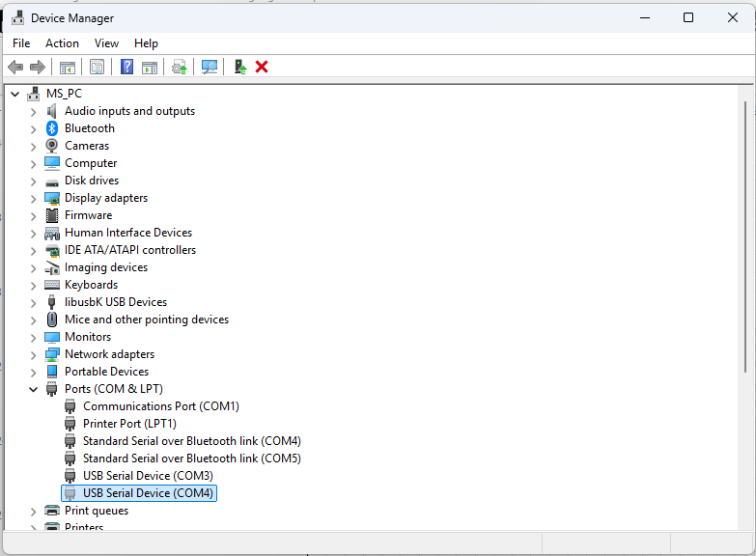Select the Portable Devices label

point(106,372)
